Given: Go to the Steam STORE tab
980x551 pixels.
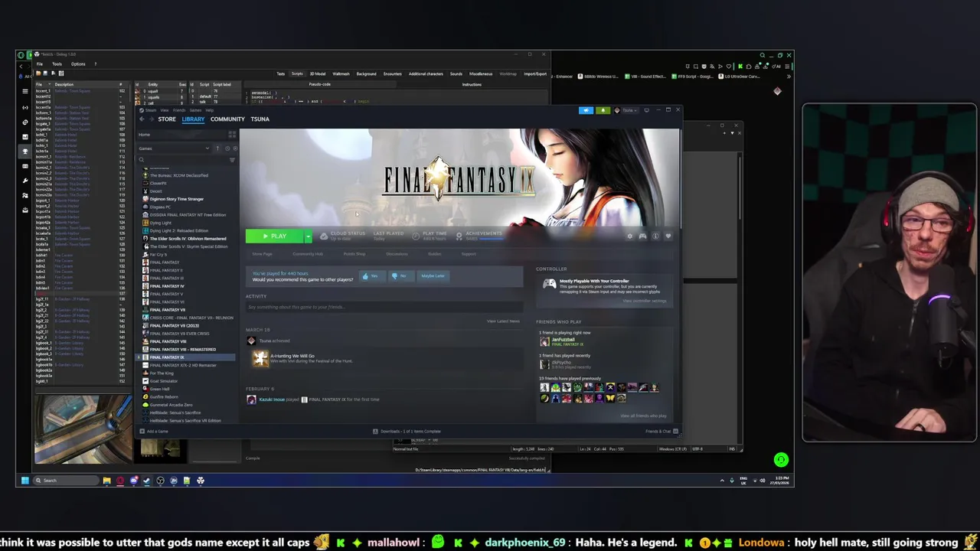Looking at the screenshot, I should pyautogui.click(x=167, y=119).
